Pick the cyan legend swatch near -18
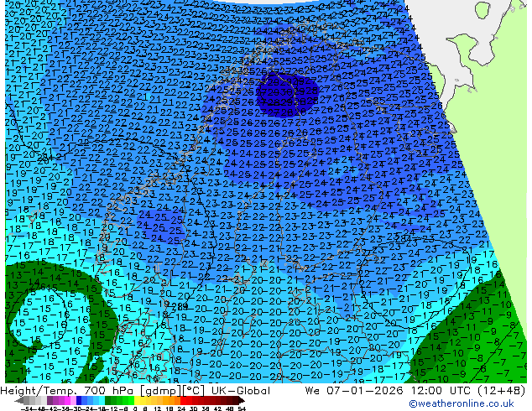This screenshot has width=532, height=411. click(102, 400)
